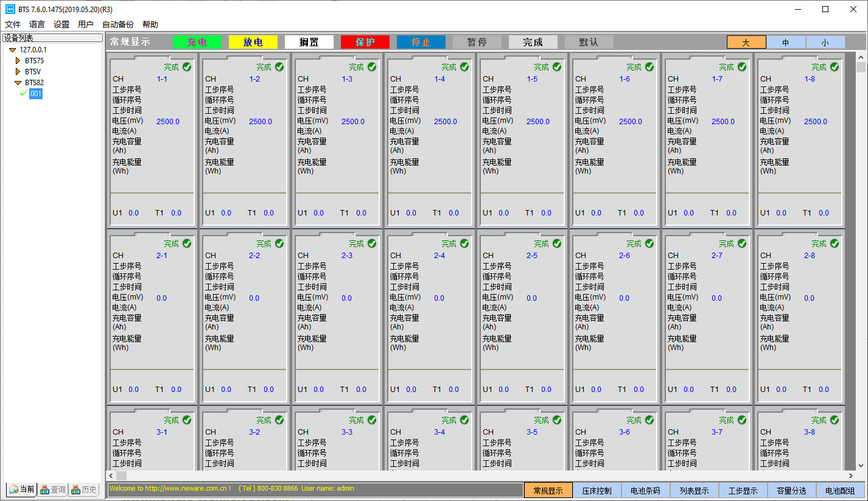Open the 工步显示 view

743,490
